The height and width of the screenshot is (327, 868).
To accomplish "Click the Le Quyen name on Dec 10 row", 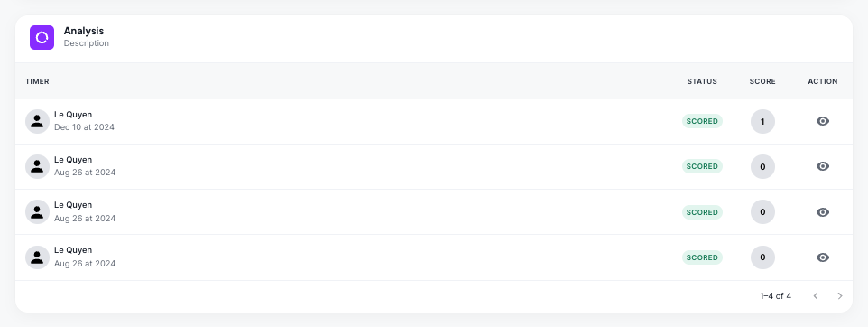I will (x=73, y=115).
